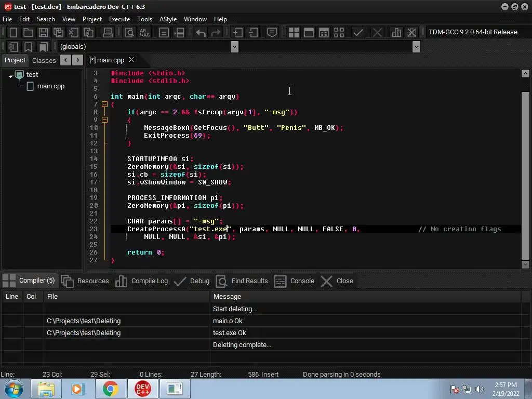Open Google Chrome from the taskbar

click(110, 389)
